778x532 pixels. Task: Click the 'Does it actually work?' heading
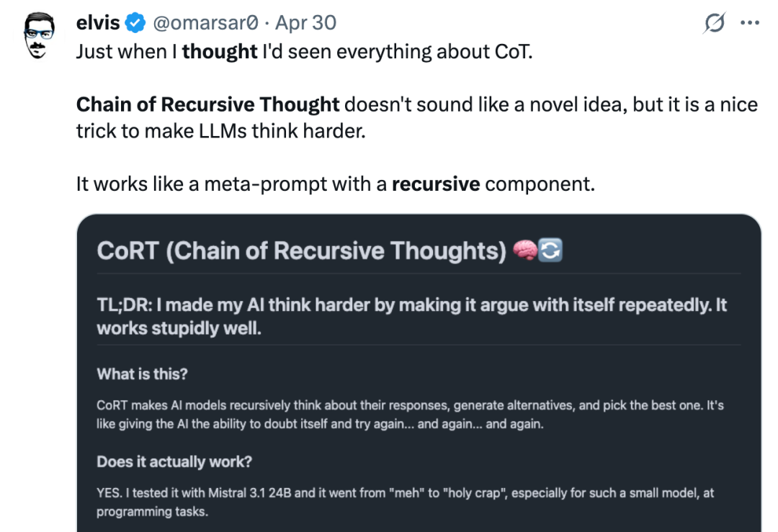174,461
